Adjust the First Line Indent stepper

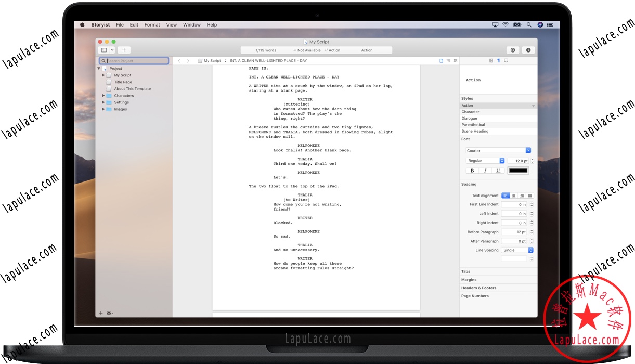coord(532,204)
